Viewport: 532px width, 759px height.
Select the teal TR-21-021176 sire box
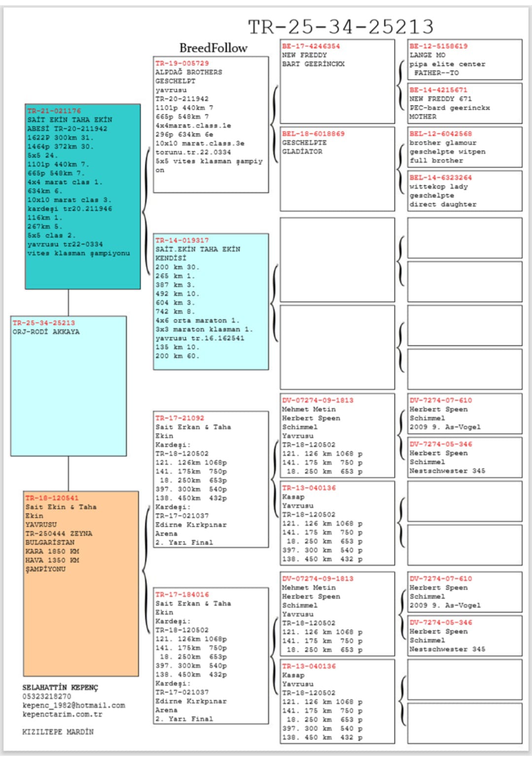[83, 196]
